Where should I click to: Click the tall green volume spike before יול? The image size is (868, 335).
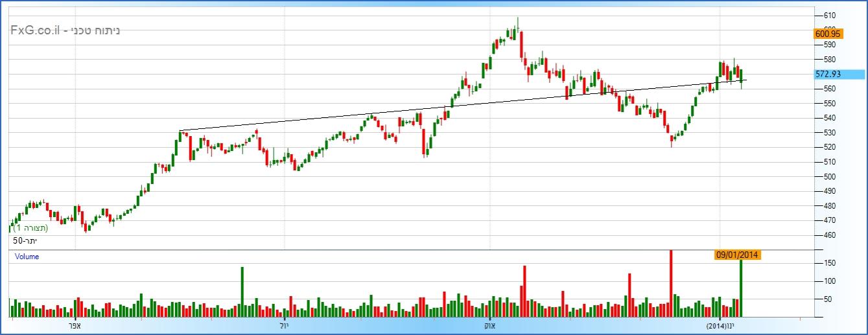point(242,292)
